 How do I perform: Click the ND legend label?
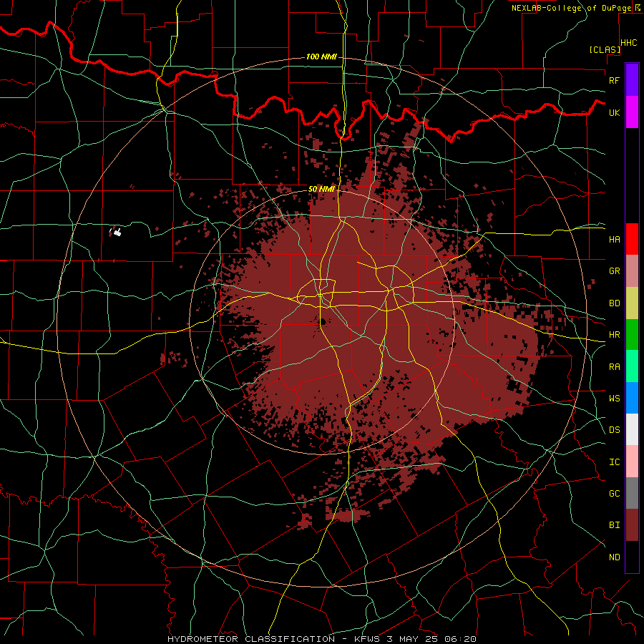coord(614,557)
